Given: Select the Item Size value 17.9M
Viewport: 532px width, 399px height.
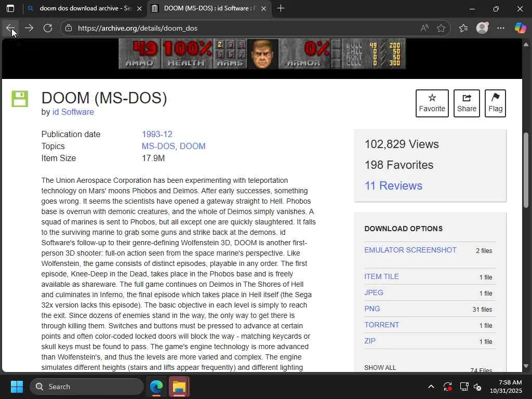Looking at the screenshot, I should point(153,158).
